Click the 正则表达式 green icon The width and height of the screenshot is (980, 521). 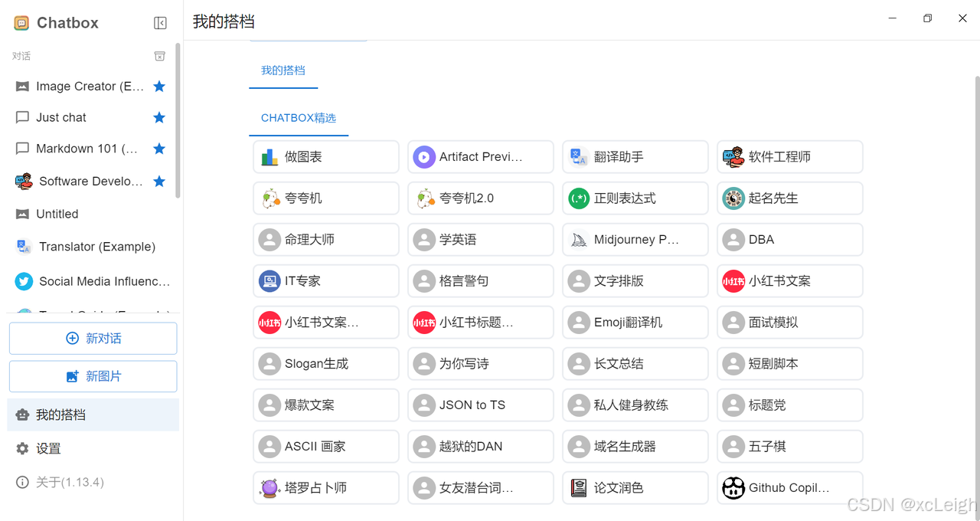point(579,198)
